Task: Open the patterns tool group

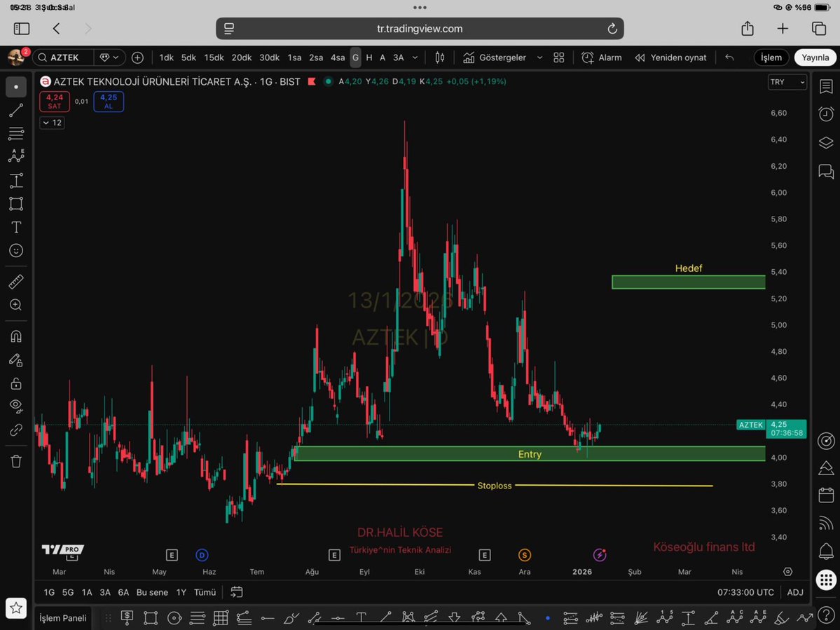Action: (x=16, y=156)
